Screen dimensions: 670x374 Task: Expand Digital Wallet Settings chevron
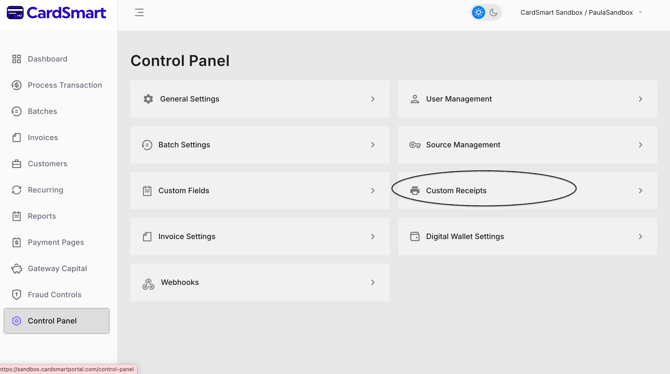[640, 236]
